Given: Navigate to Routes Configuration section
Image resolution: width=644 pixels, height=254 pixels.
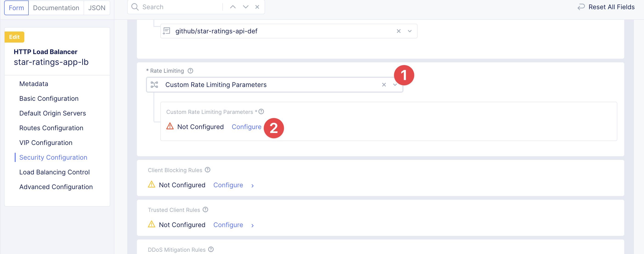Looking at the screenshot, I should pyautogui.click(x=51, y=128).
